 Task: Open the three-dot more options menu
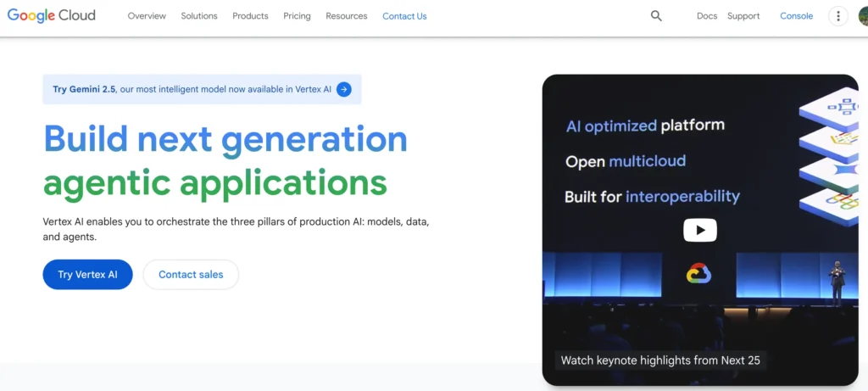tap(838, 16)
